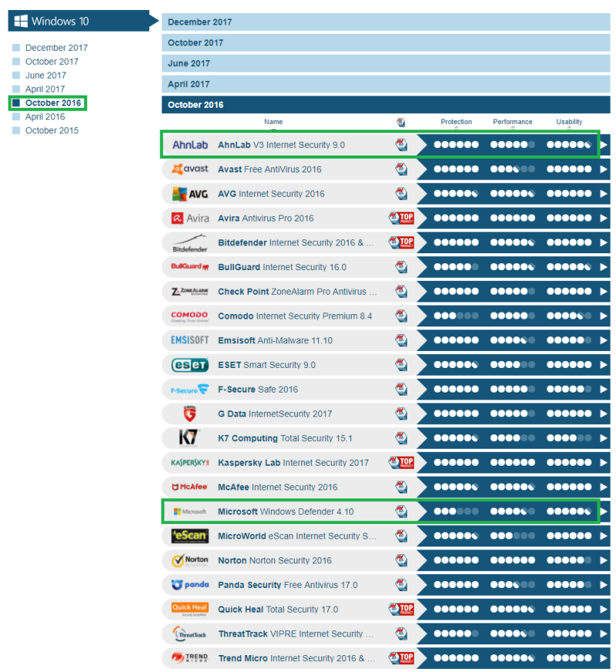The height and width of the screenshot is (672, 616).
Task: Sort by the Usability column header
Action: [569, 122]
